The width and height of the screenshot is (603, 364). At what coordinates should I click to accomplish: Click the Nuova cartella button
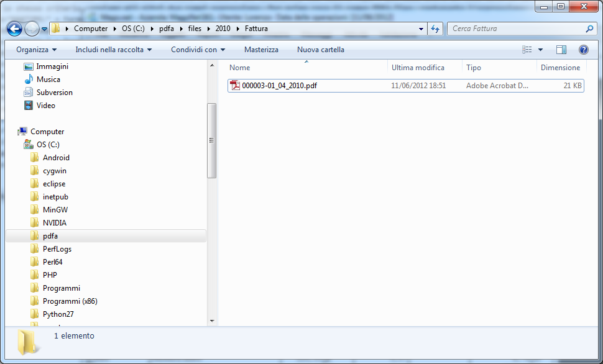tap(320, 50)
